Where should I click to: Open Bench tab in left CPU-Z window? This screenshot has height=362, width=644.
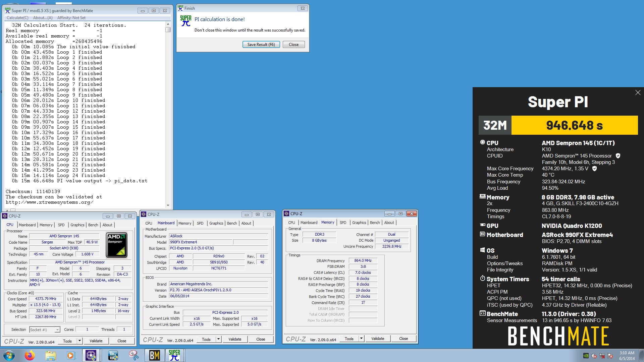click(x=93, y=225)
